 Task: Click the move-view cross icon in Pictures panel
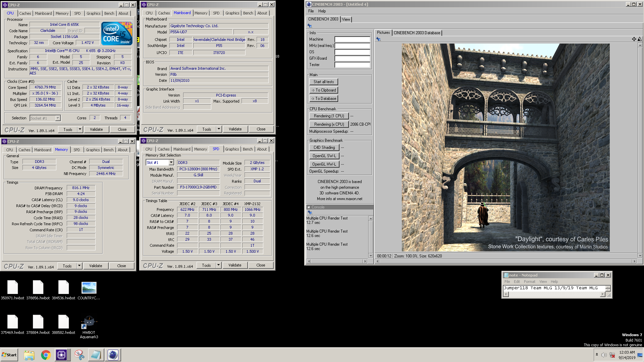[x=634, y=39]
